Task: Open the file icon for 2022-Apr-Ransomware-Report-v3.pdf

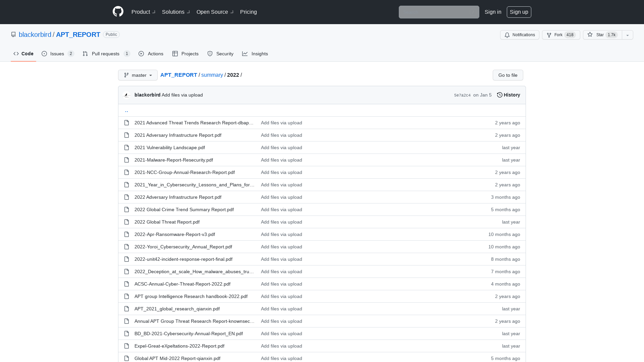Action: click(126, 234)
